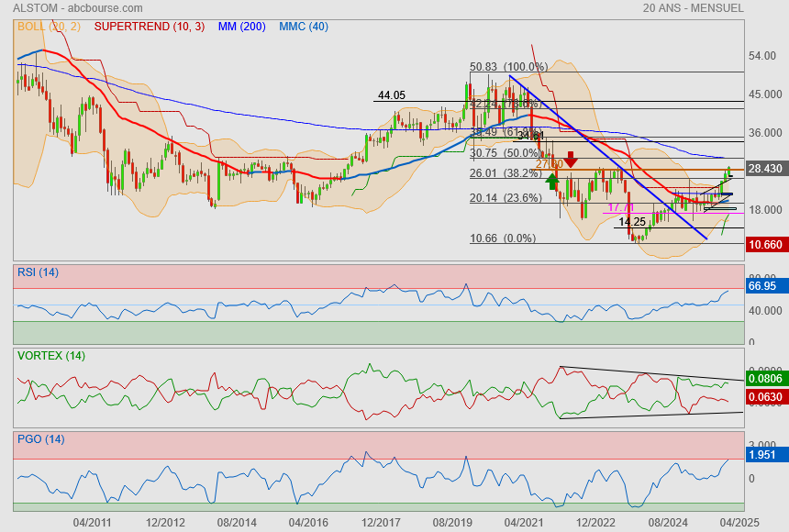Click the green Vortex value badge 0.0806
Screen dimensions: 789x532
[x=765, y=377]
